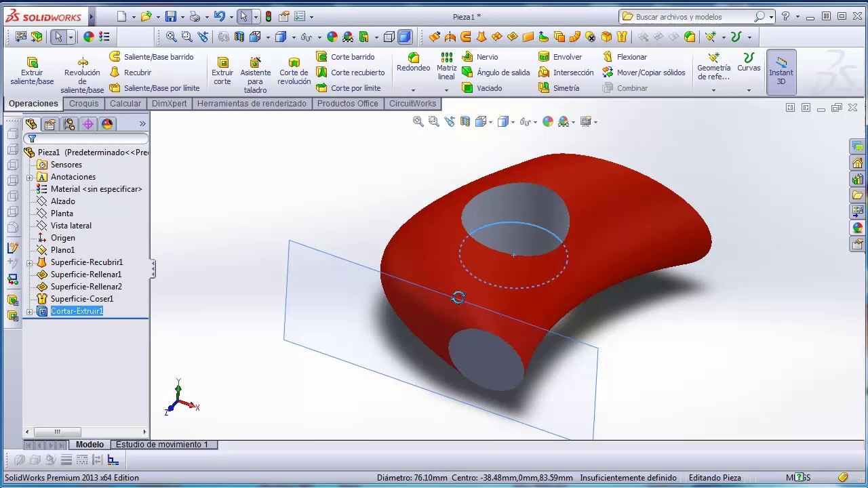This screenshot has height=488, width=868.
Task: Open the Curvas dropdown arrow
Action: (749, 90)
